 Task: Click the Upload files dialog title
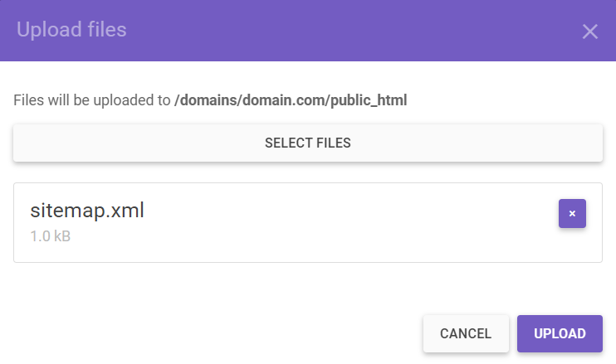[71, 31]
